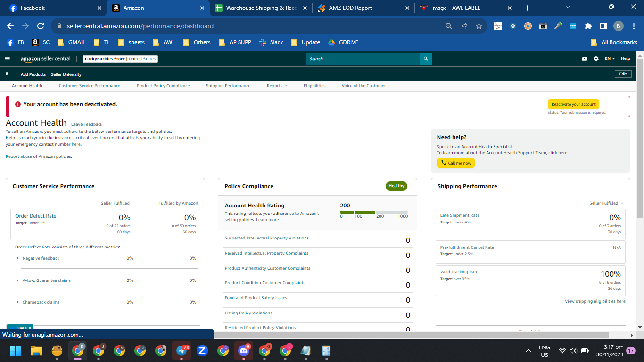Open the Chrome extensions puzzle icon
Screen dimensions: 644x362
pos(588,26)
